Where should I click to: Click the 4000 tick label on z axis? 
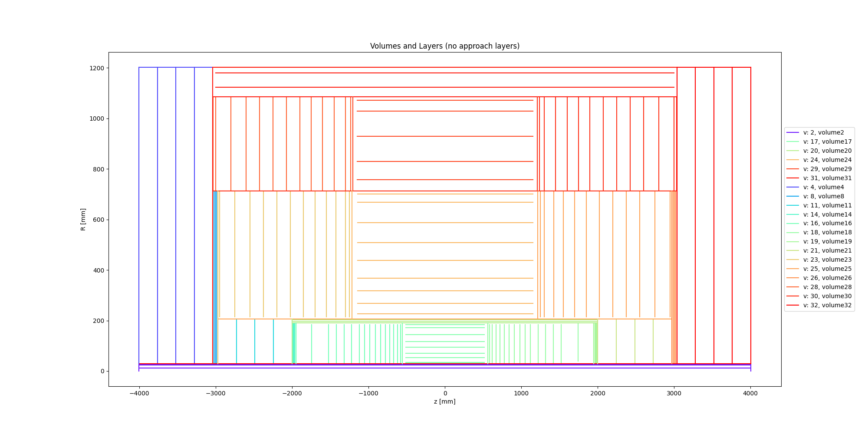click(x=750, y=393)
